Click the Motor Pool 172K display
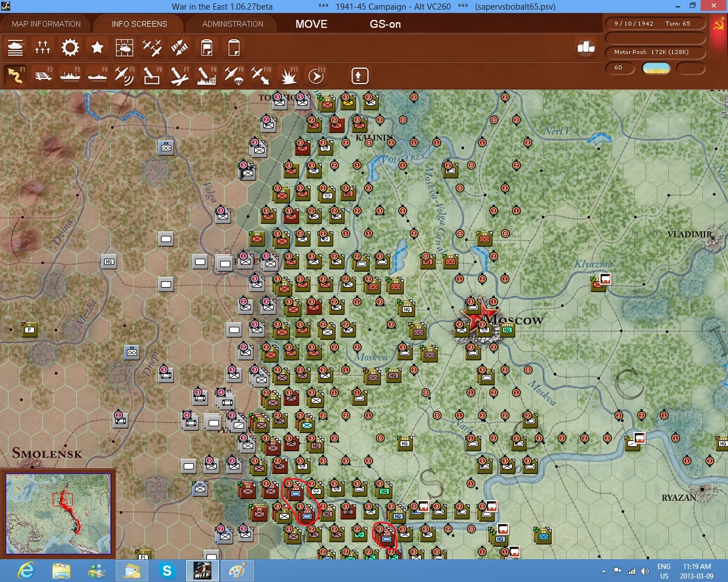 (655, 52)
